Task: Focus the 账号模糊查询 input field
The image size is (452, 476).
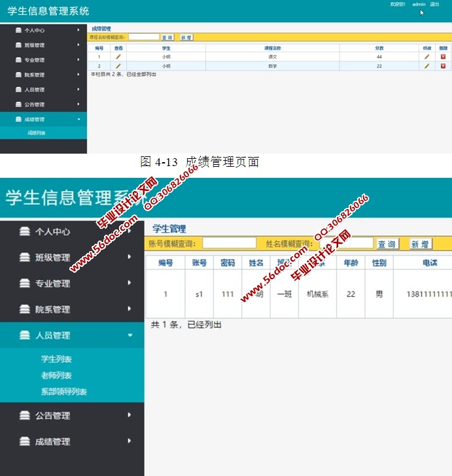Action: coord(230,243)
